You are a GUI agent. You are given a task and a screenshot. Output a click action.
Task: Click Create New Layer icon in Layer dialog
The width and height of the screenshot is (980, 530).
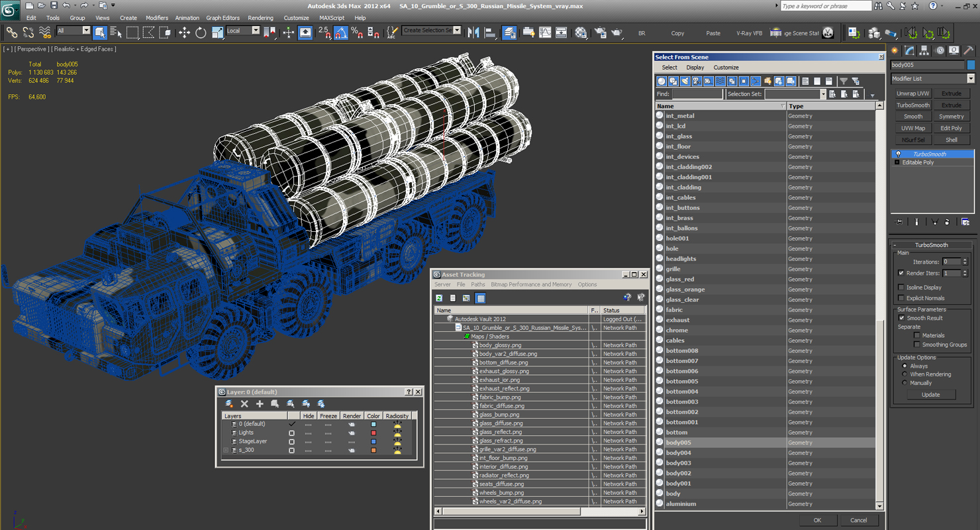point(229,403)
